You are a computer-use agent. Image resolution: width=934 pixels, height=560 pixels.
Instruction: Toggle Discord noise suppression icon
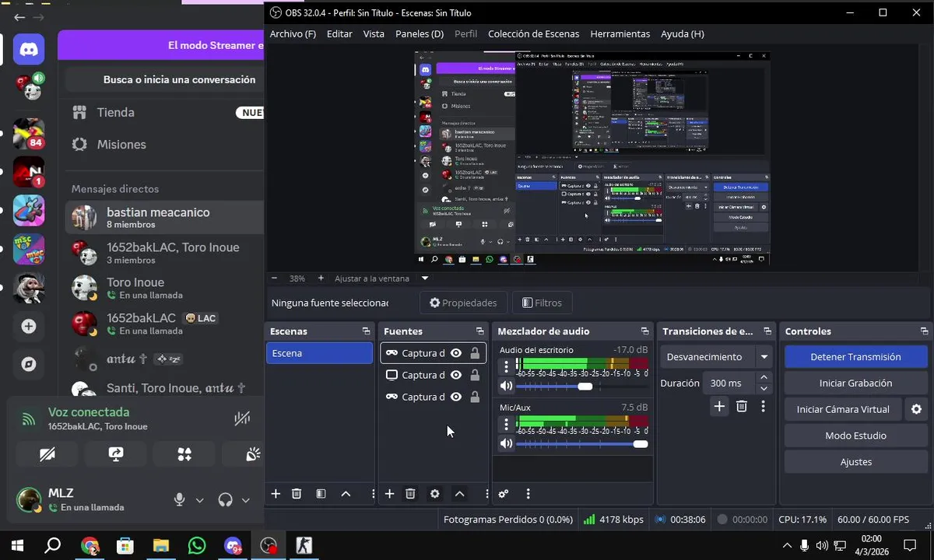[x=242, y=419]
